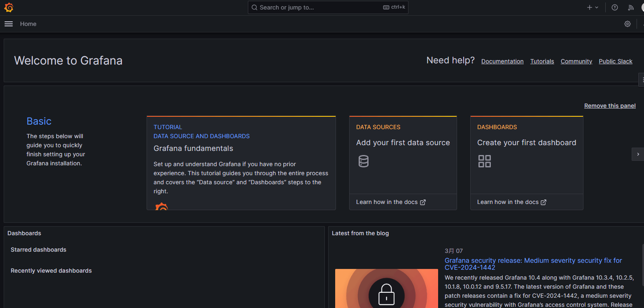Screen dimensions: 644x308
Task: Open the Public Slack link
Action: pyautogui.click(x=616, y=61)
